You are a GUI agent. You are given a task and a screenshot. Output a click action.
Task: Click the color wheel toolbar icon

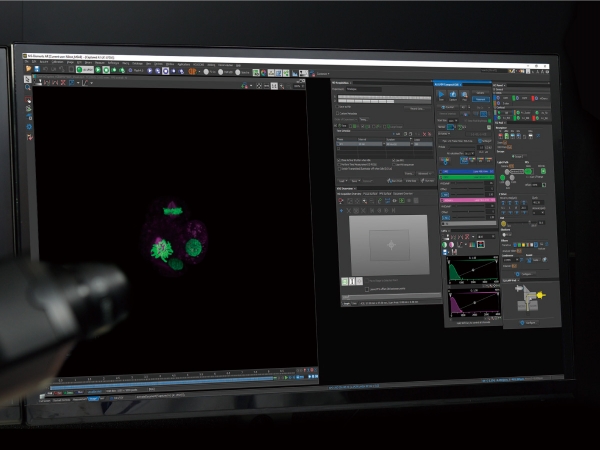263,73
